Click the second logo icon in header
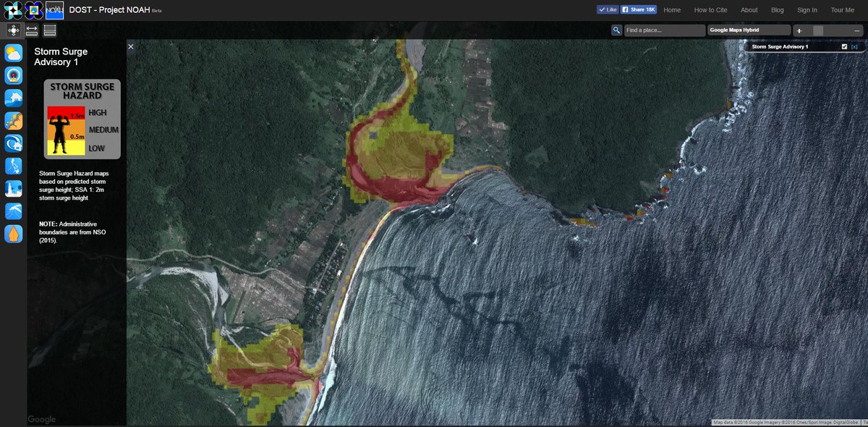868x427 pixels. [33, 10]
